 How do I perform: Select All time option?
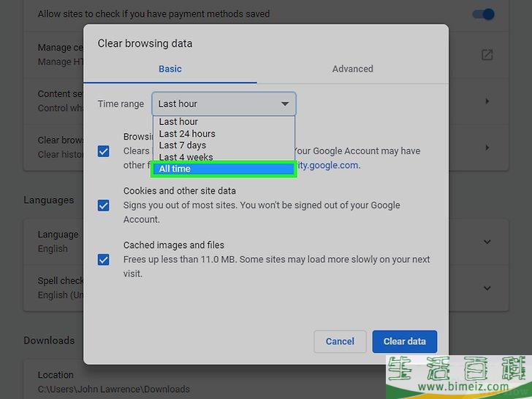[224, 169]
